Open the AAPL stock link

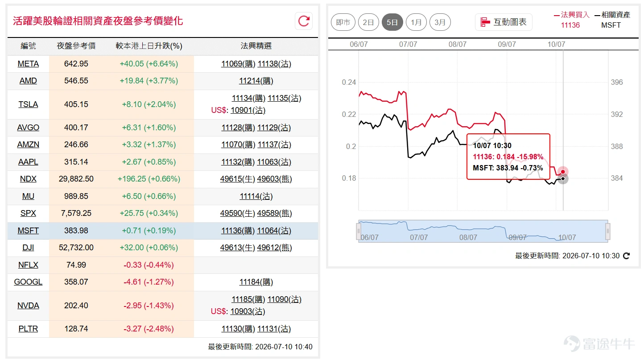[28, 162]
